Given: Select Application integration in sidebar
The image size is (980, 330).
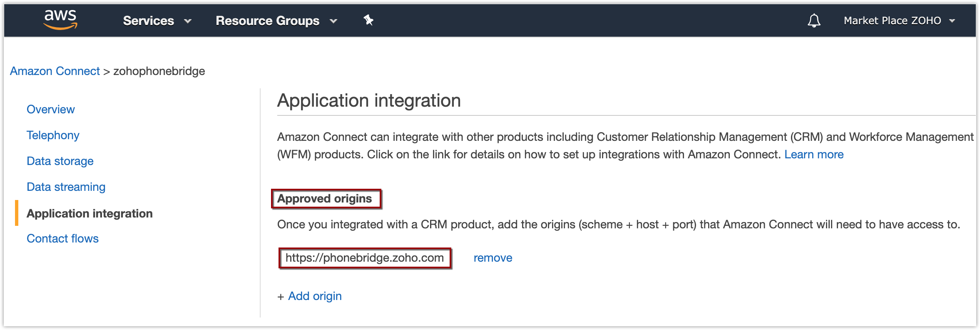Looking at the screenshot, I should (x=90, y=213).
